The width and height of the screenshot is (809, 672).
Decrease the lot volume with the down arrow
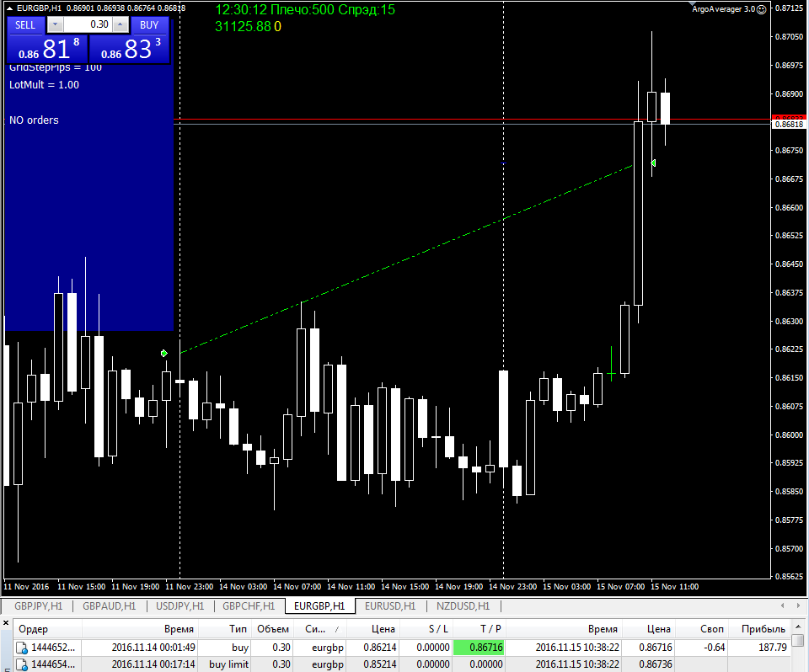click(56, 24)
